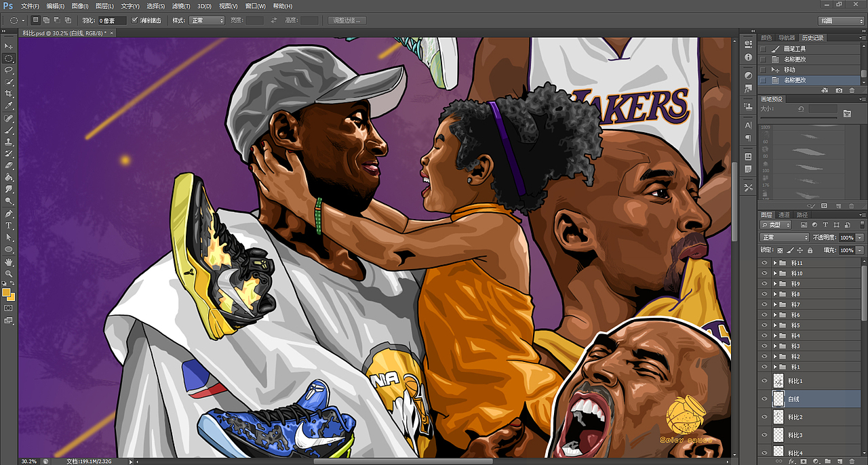Open the selection style (样式) 正常 dropdown
The width and height of the screenshot is (868, 465).
click(x=206, y=20)
